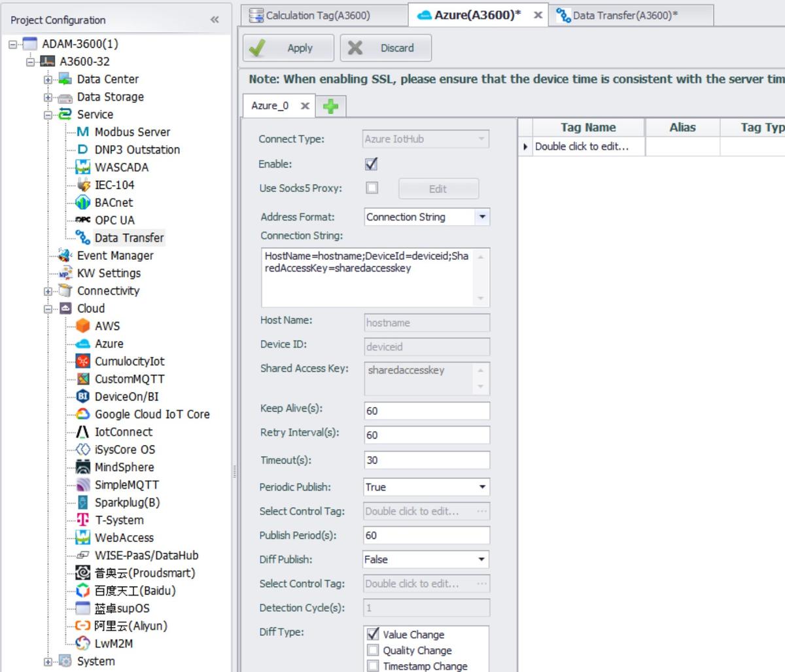The height and width of the screenshot is (672, 785).
Task: Click the BACnet globe icon
Action: pos(83,203)
